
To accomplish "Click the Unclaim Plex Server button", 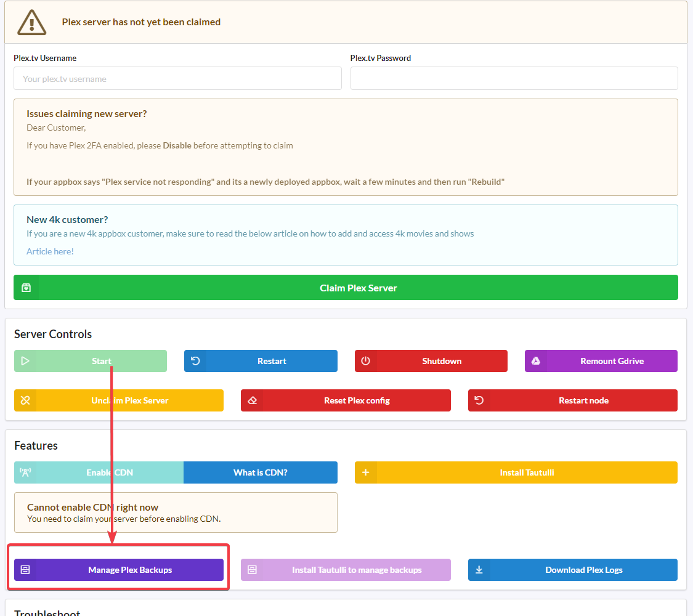I will click(119, 400).
